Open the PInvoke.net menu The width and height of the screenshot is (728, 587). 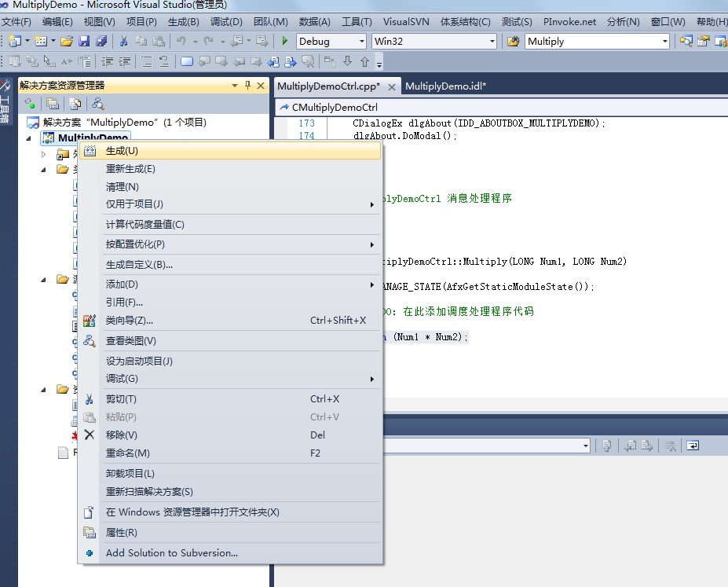coord(569,22)
